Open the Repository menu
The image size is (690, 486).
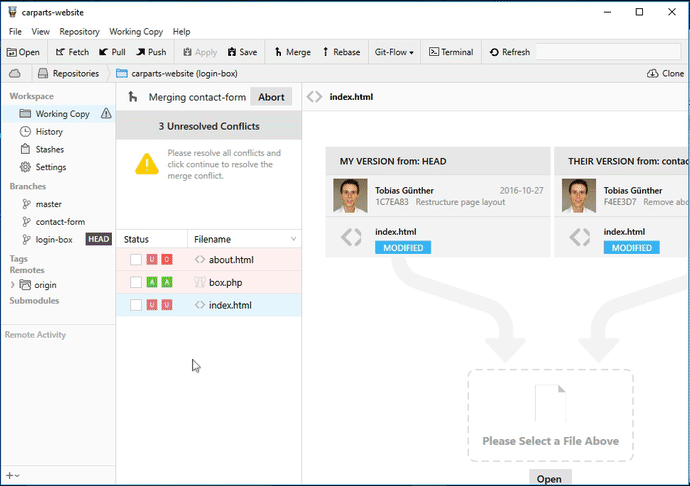79,32
